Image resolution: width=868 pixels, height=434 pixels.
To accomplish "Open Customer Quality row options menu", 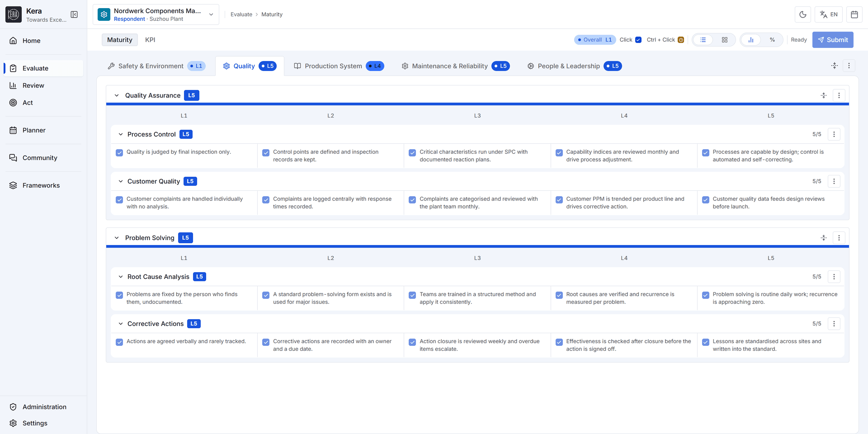I will pos(834,181).
